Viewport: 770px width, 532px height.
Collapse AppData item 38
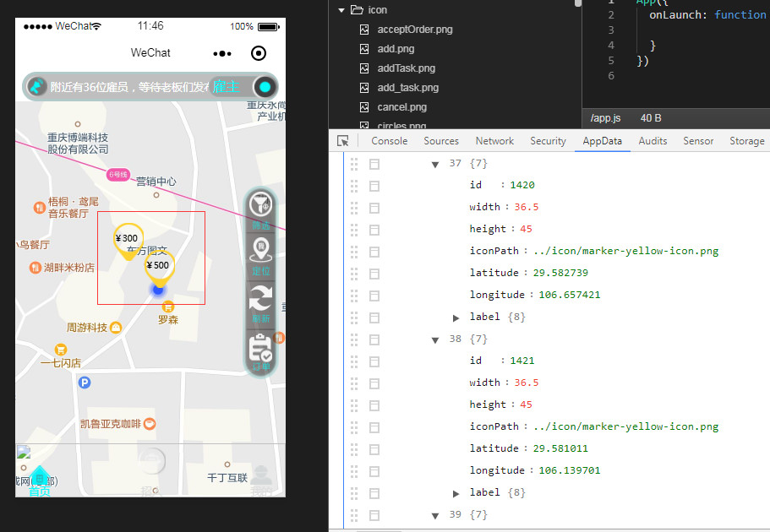tap(435, 340)
